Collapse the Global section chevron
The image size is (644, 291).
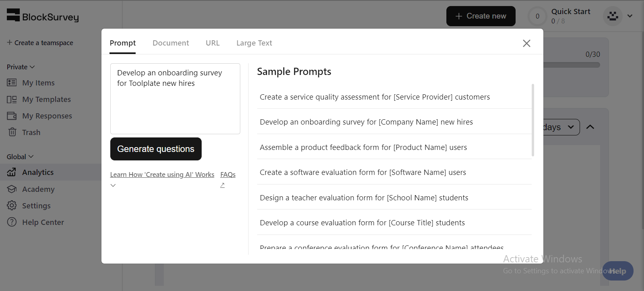tap(31, 157)
